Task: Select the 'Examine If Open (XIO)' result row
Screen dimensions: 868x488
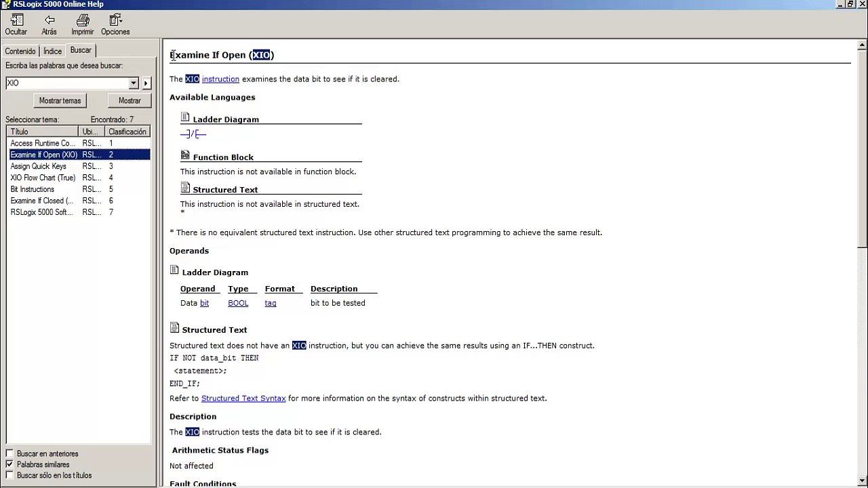Action: click(x=79, y=155)
